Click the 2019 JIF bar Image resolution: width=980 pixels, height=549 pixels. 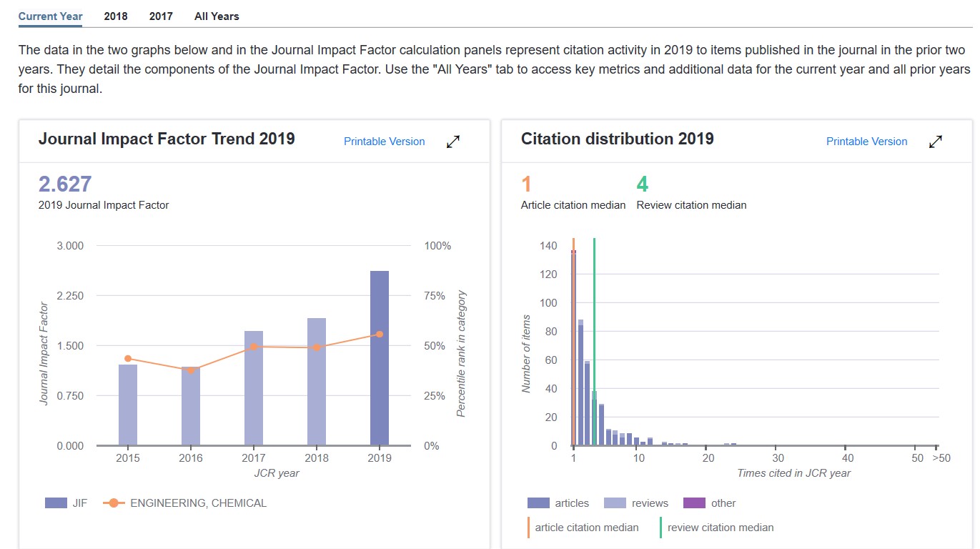click(x=380, y=357)
